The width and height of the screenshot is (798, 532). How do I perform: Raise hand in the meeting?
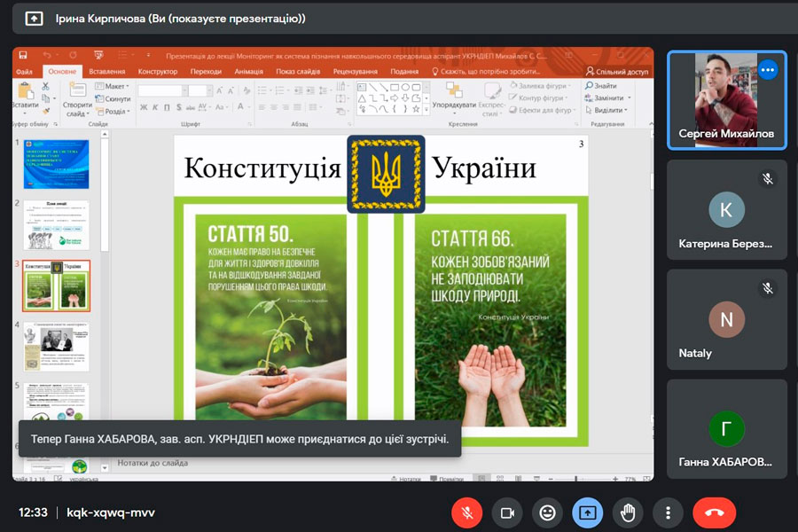628,512
